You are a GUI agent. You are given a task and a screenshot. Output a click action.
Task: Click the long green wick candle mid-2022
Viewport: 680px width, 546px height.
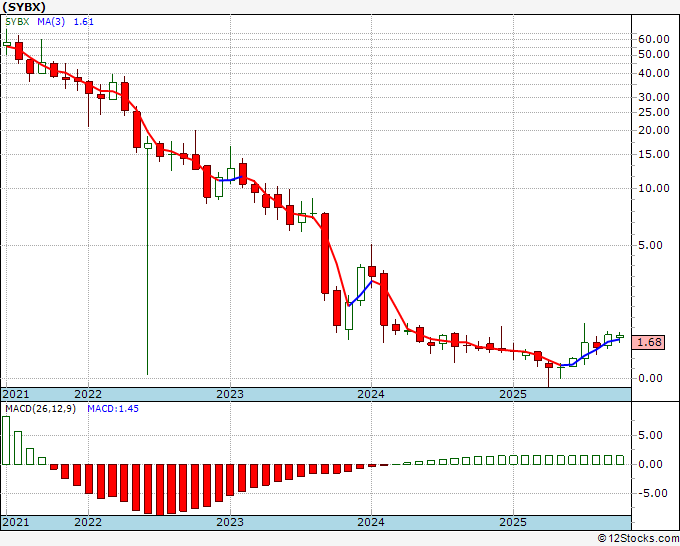[148, 256]
